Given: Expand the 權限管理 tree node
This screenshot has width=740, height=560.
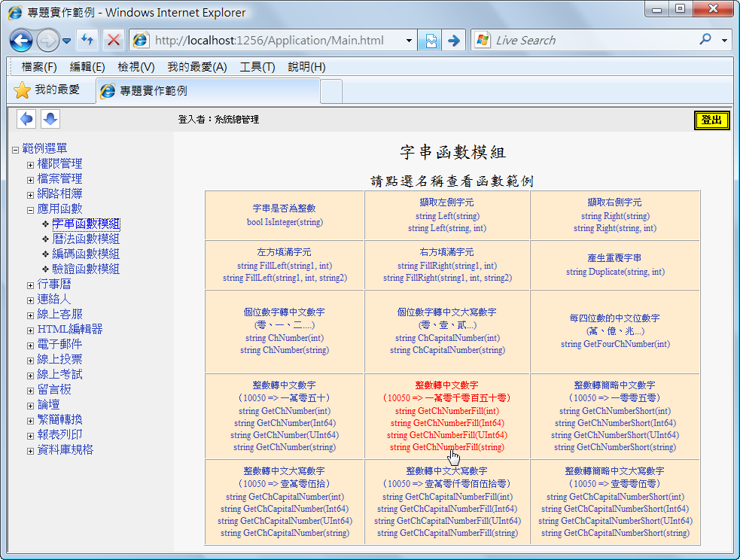Looking at the screenshot, I should (x=30, y=165).
